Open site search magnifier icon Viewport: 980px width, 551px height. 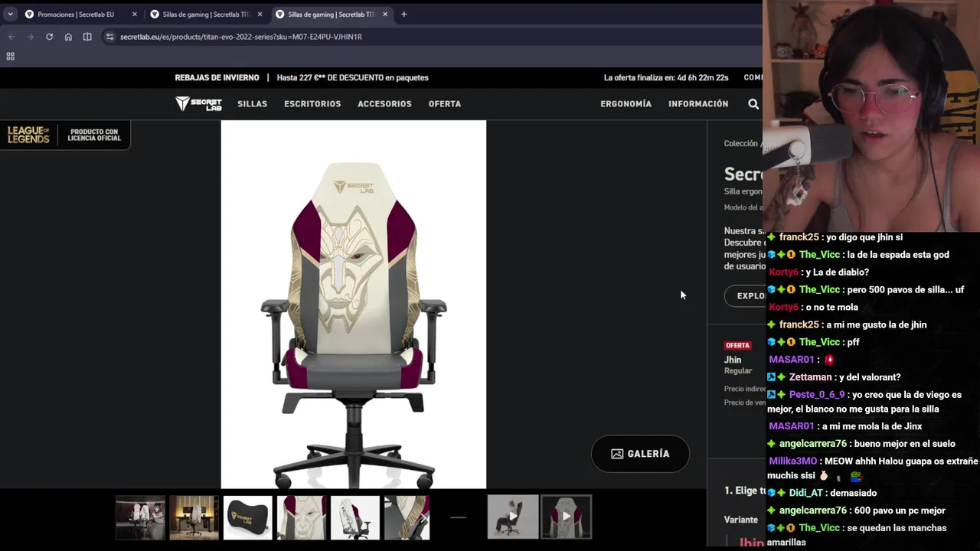(753, 104)
